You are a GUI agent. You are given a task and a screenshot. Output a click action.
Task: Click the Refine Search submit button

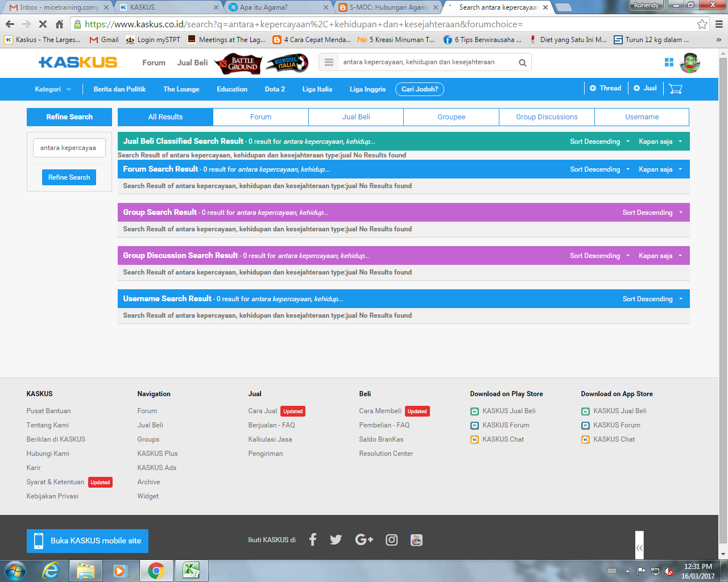[69, 177]
